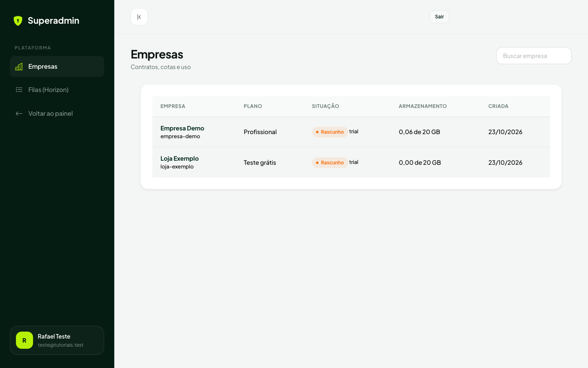The height and width of the screenshot is (368, 588).
Task: Click the teste@tutoriais.test email text
Action: (x=60, y=345)
